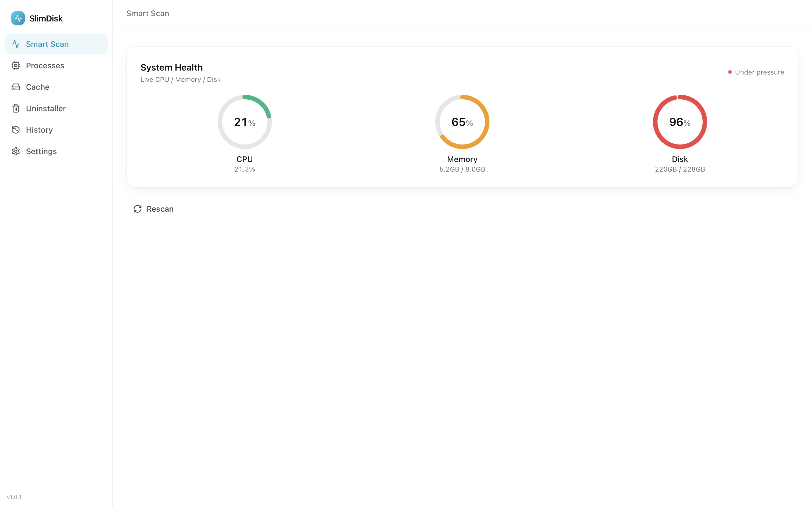Click the Disk 96% gauge ring
812x508 pixels.
(x=680, y=122)
